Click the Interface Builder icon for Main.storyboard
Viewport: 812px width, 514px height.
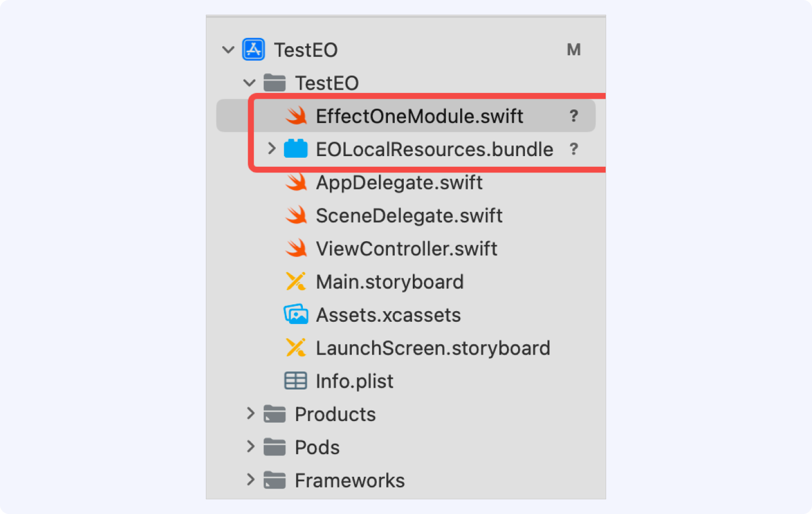pos(296,282)
